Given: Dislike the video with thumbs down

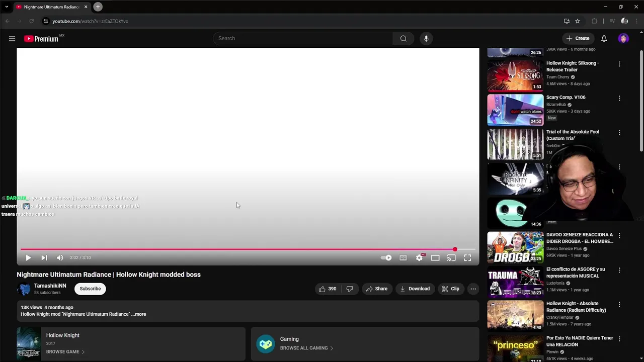Looking at the screenshot, I should tap(350, 289).
